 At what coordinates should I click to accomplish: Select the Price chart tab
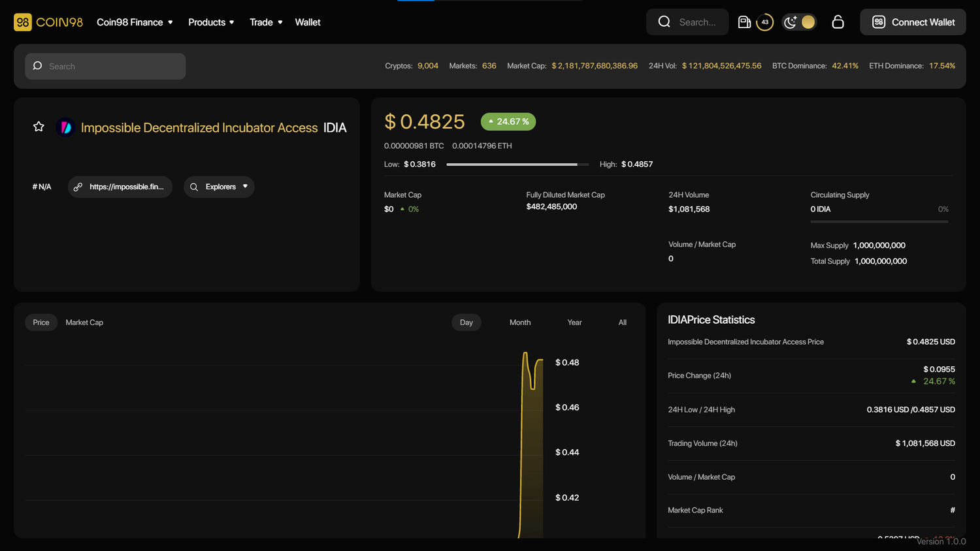click(x=41, y=323)
